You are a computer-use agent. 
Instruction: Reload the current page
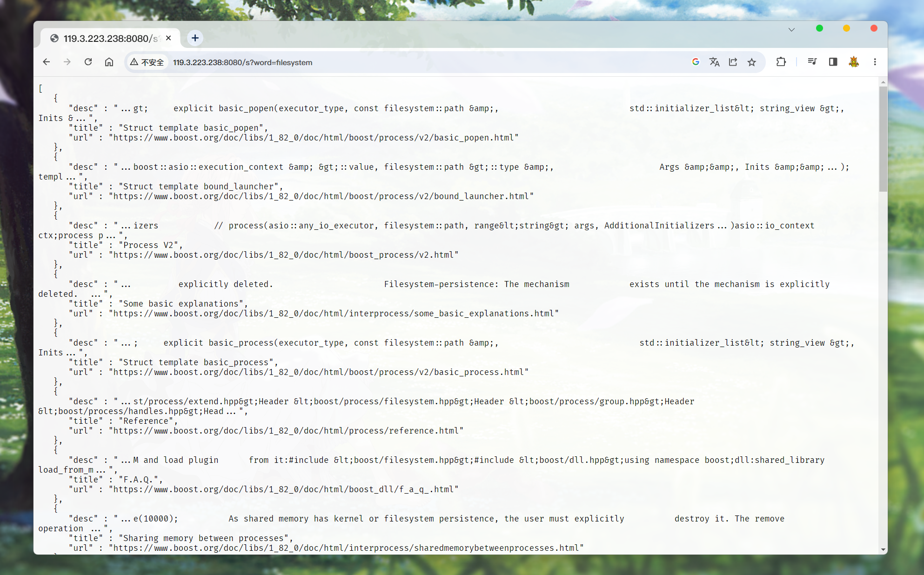[88, 62]
